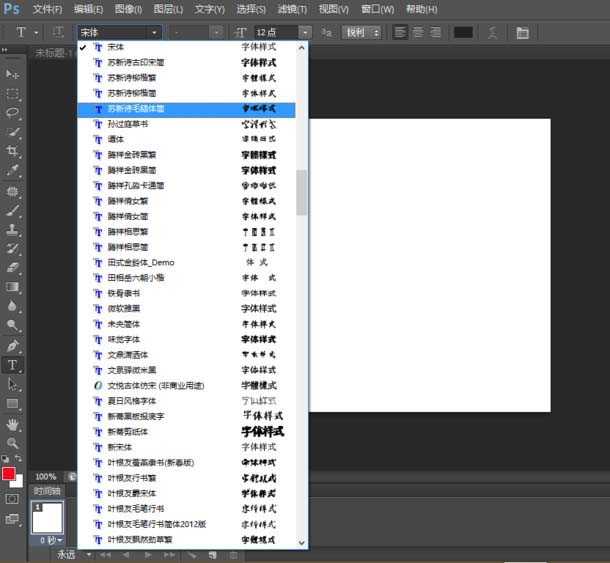Select the History Brush tool
The width and height of the screenshot is (610, 563).
click(x=12, y=249)
